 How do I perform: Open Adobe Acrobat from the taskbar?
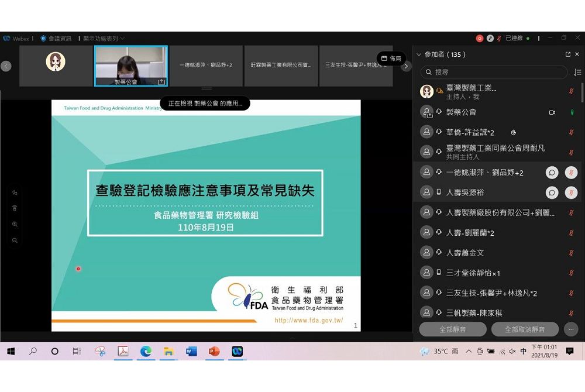coord(123,352)
